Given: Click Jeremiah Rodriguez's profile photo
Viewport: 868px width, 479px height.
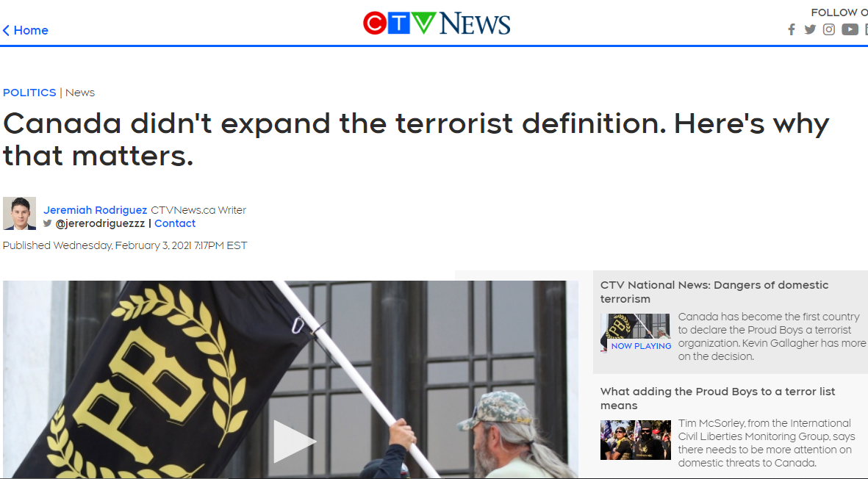Looking at the screenshot, I should [19, 214].
